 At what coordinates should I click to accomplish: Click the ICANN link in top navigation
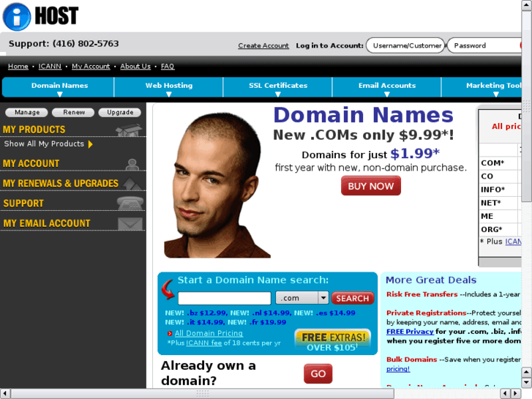coord(50,66)
